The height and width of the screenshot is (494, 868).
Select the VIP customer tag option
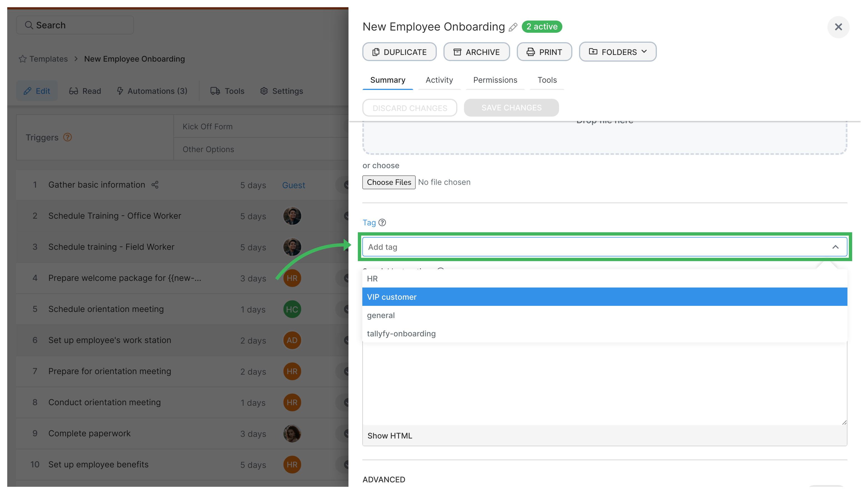(x=391, y=297)
